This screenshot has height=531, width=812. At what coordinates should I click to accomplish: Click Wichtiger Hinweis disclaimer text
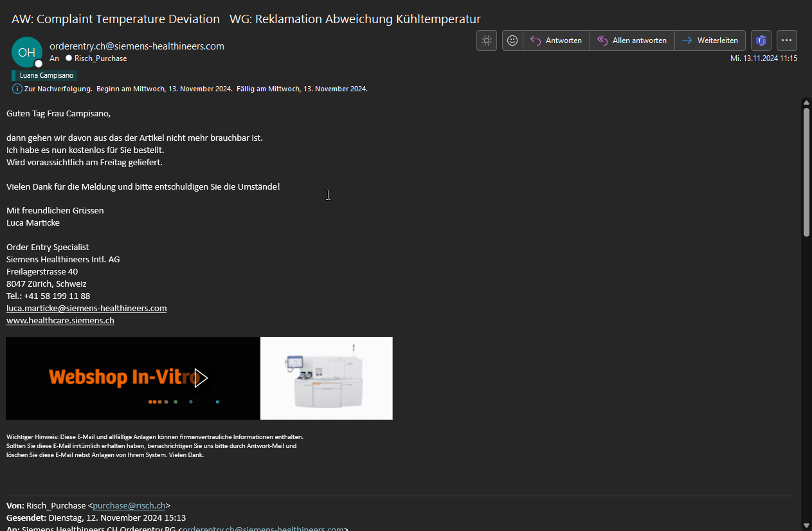(155, 446)
